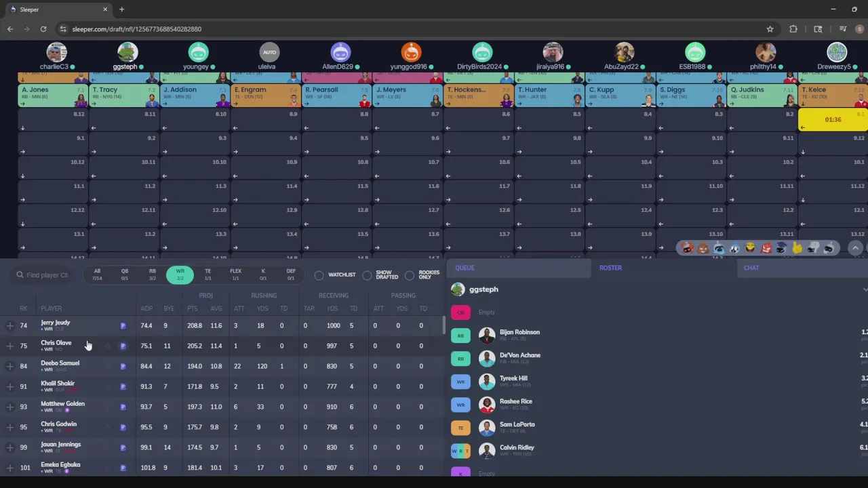
Task: Open yunggod916's drafter avatar
Action: coord(411,52)
